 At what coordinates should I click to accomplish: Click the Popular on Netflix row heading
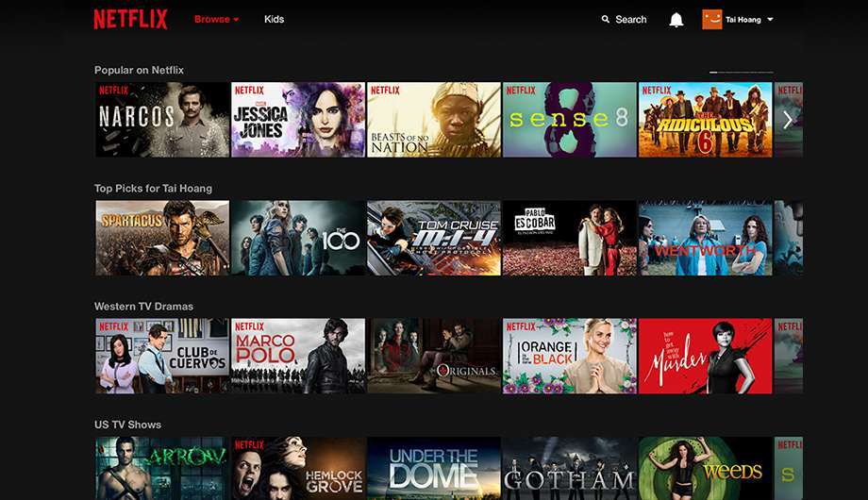(139, 70)
